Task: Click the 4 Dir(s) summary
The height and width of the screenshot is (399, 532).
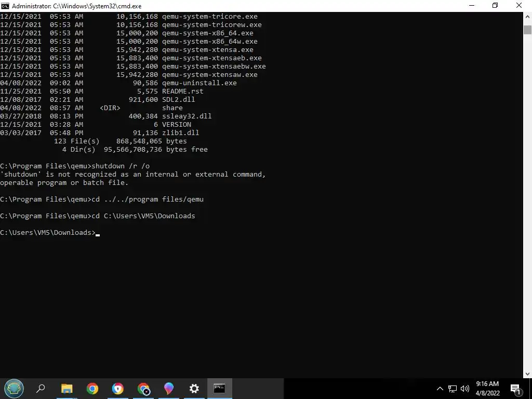Action: pyautogui.click(x=79, y=149)
